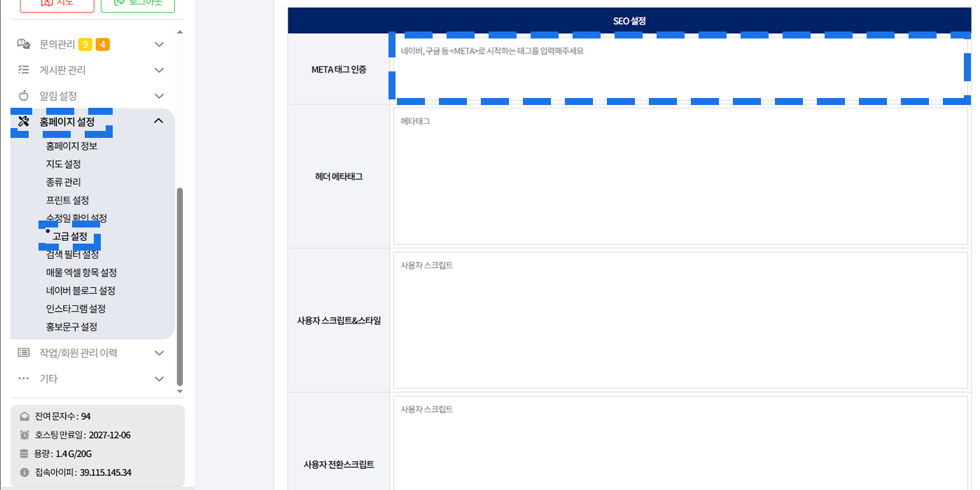The image size is (980, 490).
Task: Collapse the 홈페이지 설정 section chevron
Action: coord(159,121)
